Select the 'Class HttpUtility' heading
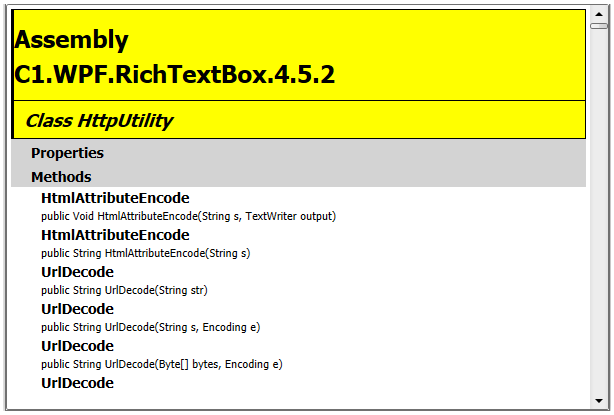 [x=99, y=121]
